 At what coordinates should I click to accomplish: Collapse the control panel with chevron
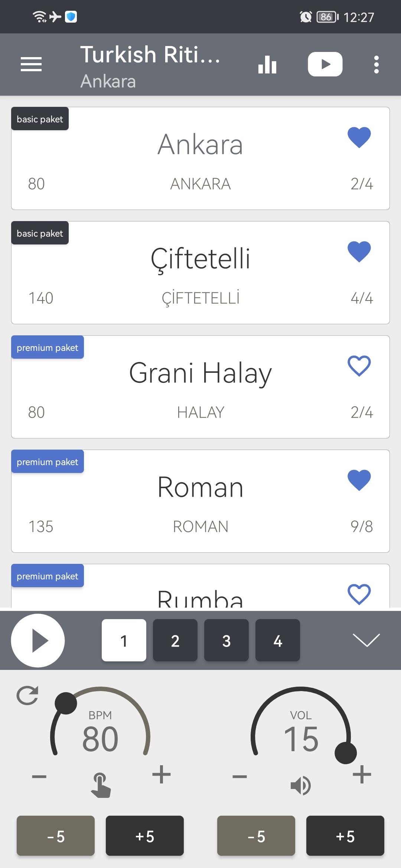click(x=366, y=640)
